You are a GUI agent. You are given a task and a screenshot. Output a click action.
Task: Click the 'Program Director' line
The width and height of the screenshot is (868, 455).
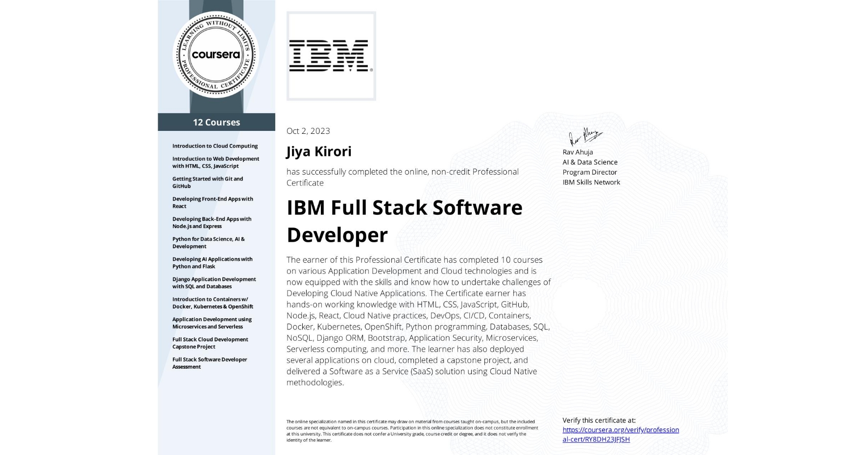tap(590, 172)
